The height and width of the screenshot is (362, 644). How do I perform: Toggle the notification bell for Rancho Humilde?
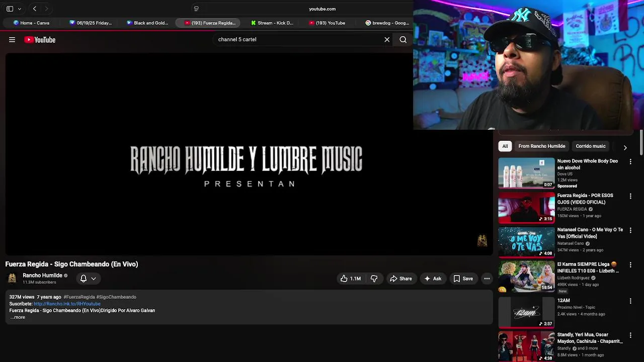pyautogui.click(x=84, y=279)
